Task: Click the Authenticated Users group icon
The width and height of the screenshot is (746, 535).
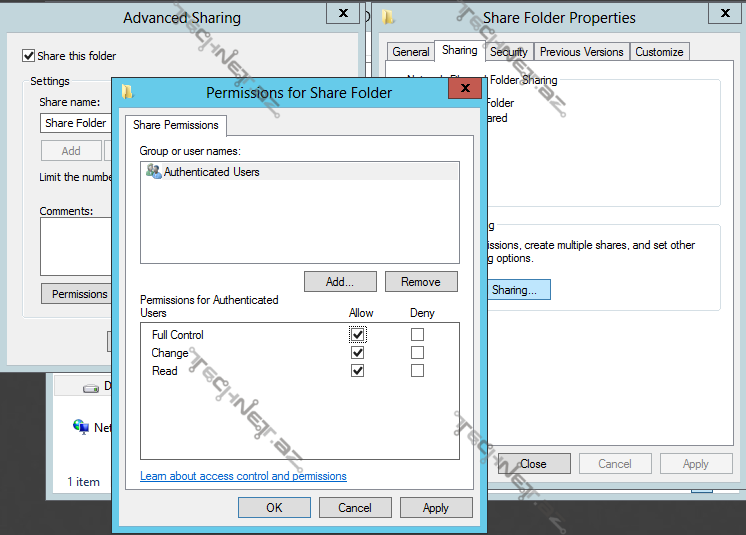Action: pyautogui.click(x=153, y=172)
